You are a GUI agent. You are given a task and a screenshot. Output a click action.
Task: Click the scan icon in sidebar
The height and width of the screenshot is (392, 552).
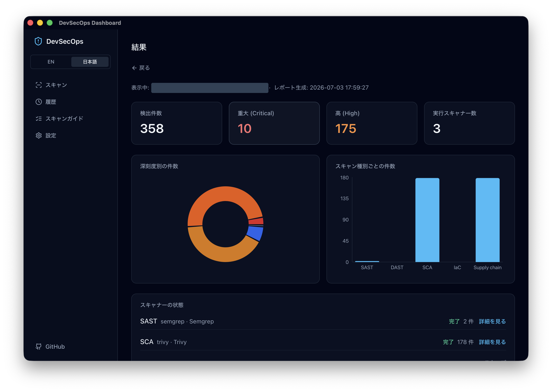pos(39,85)
